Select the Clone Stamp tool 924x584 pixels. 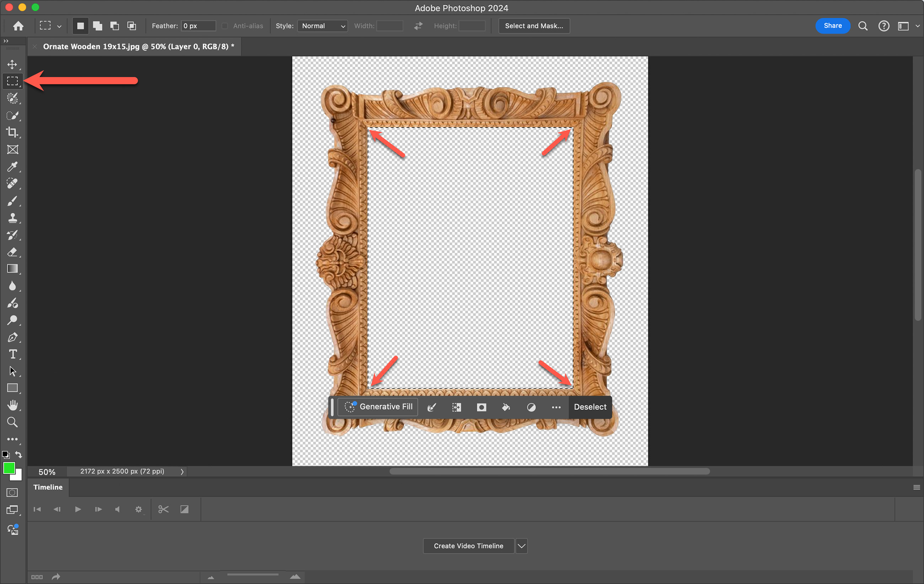(x=12, y=218)
